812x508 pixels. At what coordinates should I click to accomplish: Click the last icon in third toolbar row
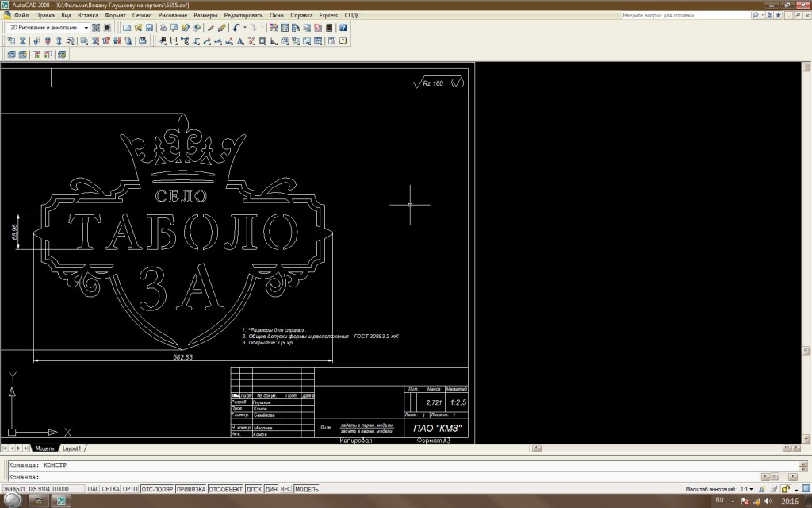point(62,54)
